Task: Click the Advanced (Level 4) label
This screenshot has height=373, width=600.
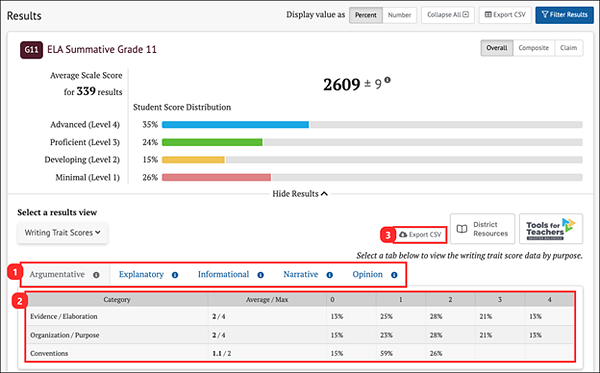Action: click(x=85, y=125)
